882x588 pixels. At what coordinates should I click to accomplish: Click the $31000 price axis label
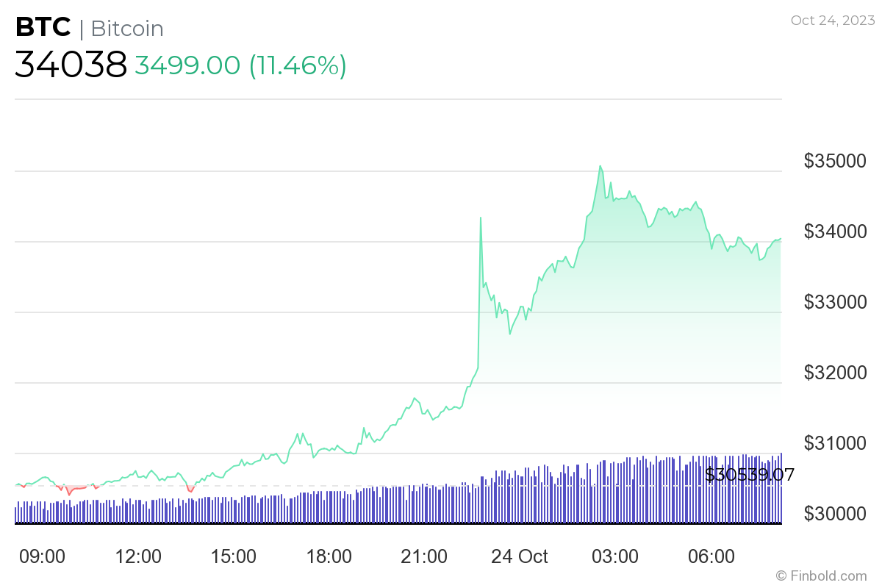(834, 442)
